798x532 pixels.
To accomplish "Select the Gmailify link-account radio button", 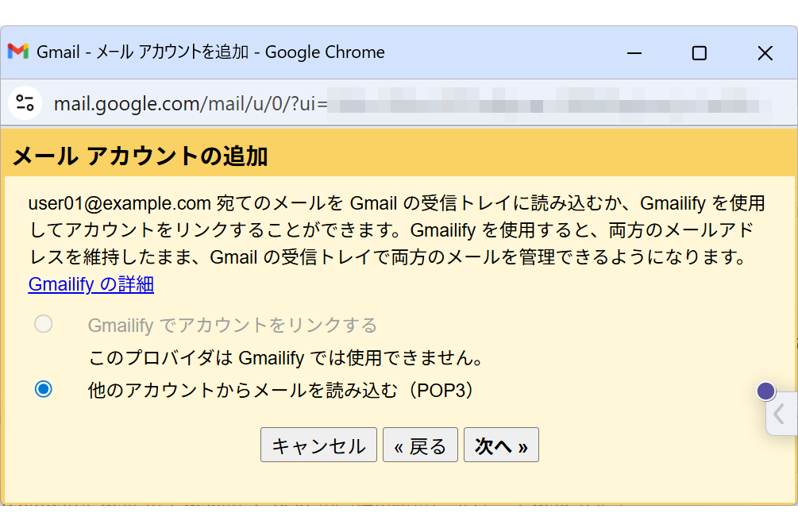I will [44, 324].
